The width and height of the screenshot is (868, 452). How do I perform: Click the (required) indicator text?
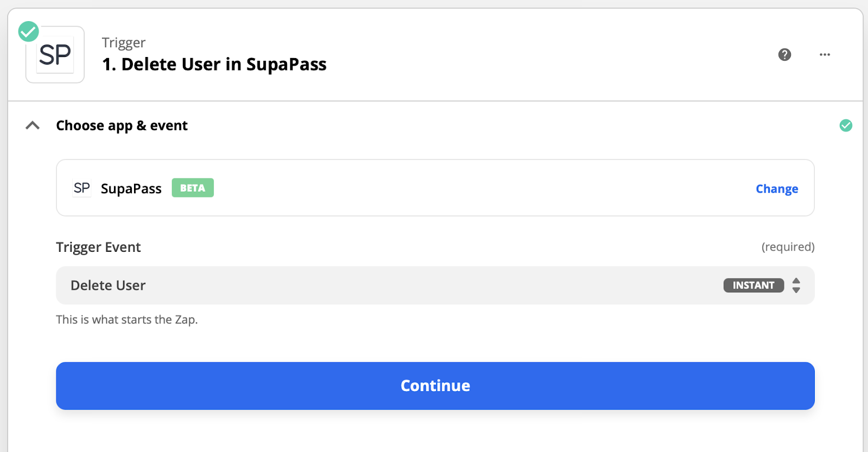(x=788, y=247)
